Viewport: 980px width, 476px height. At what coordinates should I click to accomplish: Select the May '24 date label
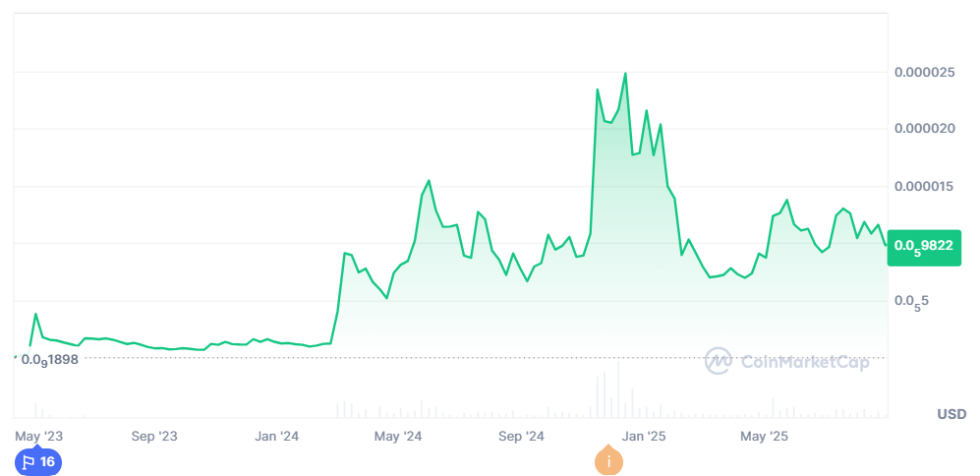398,436
